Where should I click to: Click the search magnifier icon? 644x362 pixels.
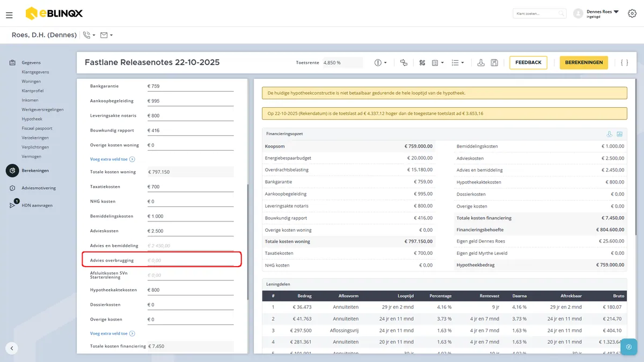(x=561, y=13)
